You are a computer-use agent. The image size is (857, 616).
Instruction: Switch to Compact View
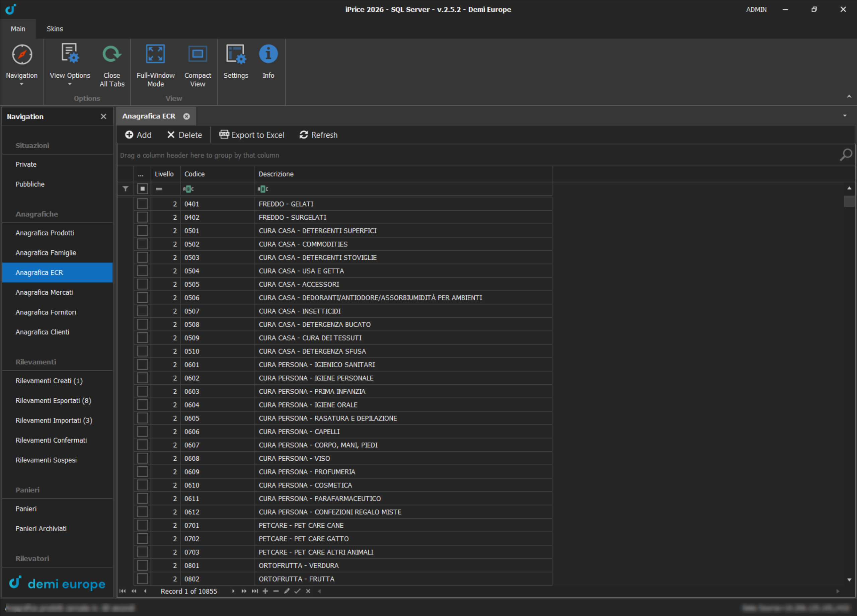198,54
